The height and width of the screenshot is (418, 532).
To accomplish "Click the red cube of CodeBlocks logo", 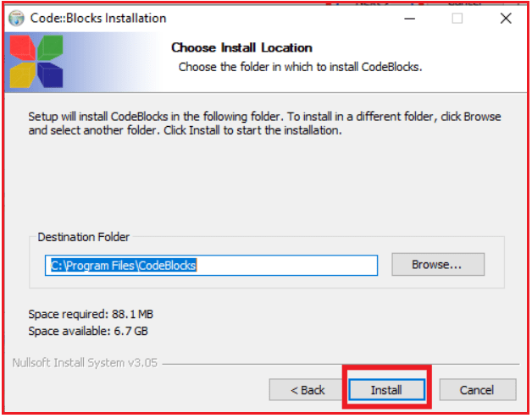I will tap(22, 48).
